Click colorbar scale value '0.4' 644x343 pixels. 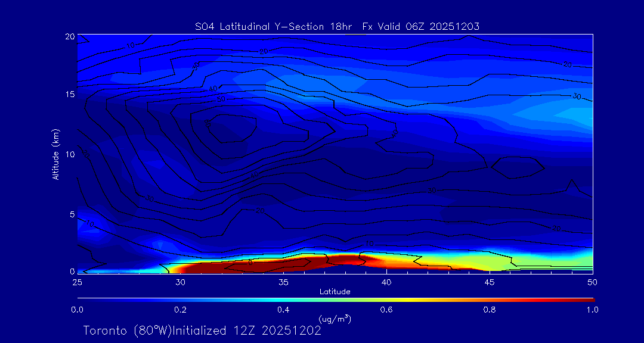[283, 310]
